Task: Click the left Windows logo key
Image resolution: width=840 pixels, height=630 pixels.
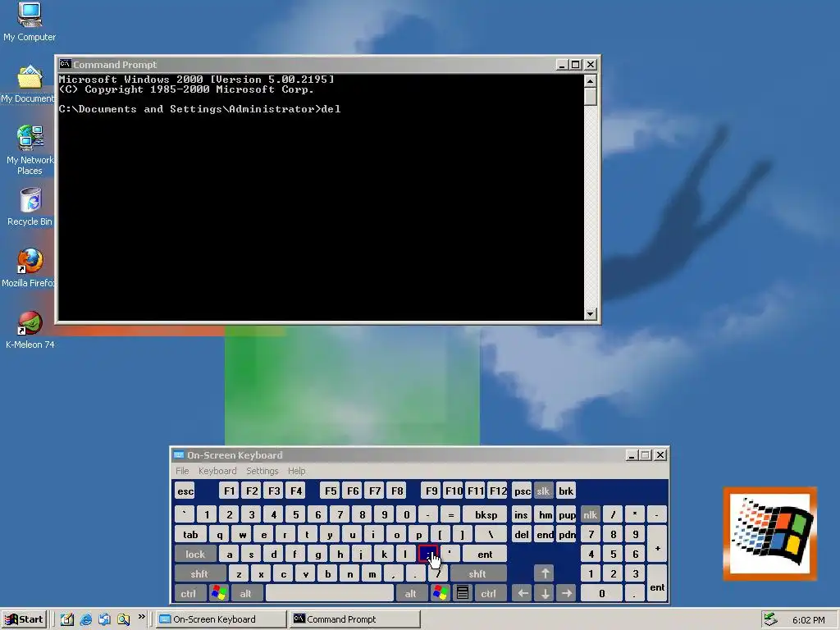Action: 219,594
